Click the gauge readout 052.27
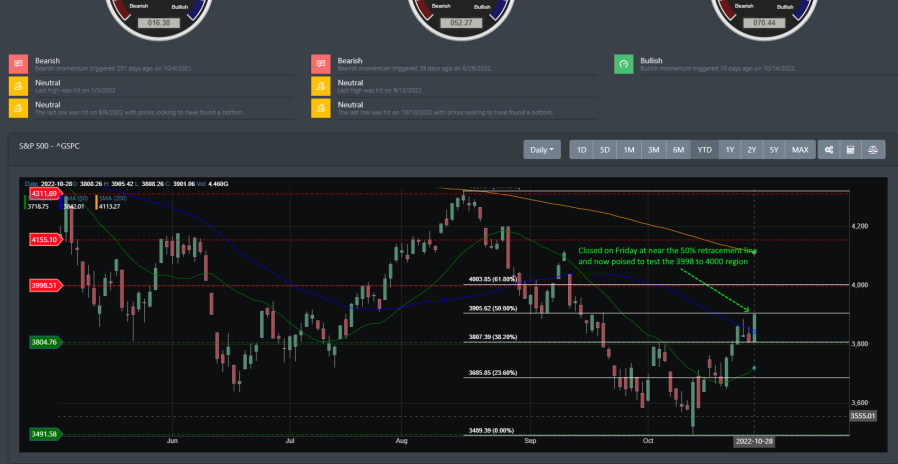The width and height of the screenshot is (898, 464). pos(461,23)
